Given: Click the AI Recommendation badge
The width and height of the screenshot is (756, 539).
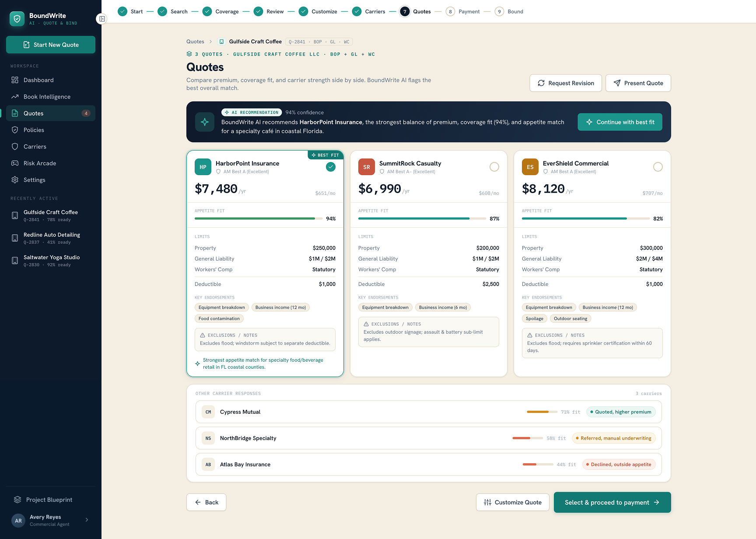Looking at the screenshot, I should (252, 113).
